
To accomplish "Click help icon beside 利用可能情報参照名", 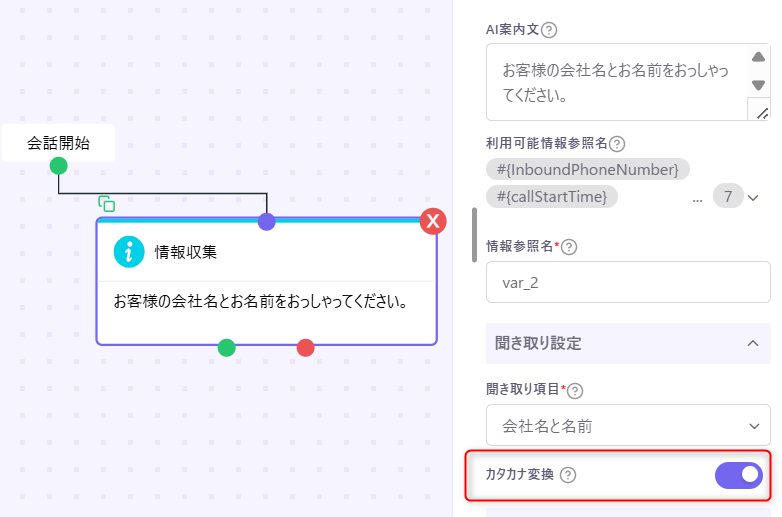I will (617, 144).
